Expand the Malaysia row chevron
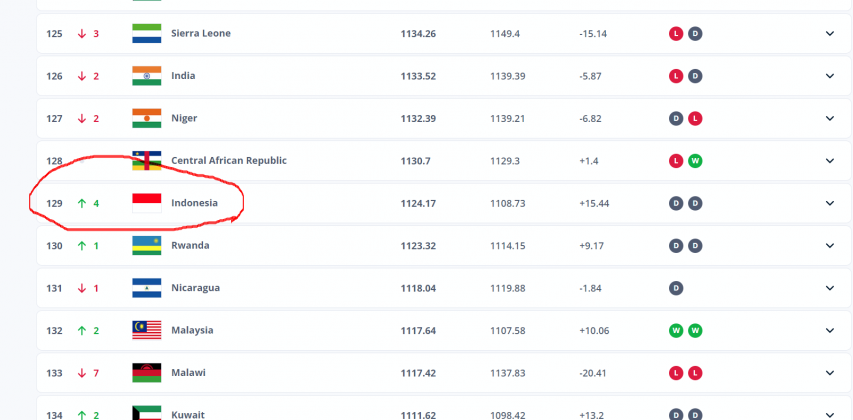Screen dimensions: 853x420 (x=829, y=330)
